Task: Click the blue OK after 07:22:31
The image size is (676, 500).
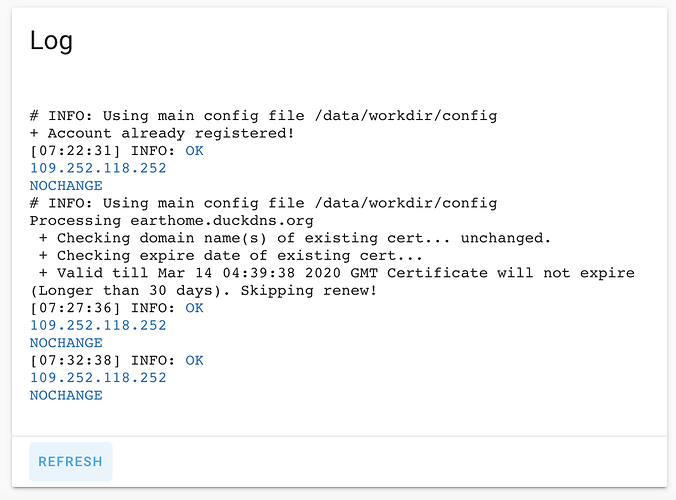Action: tap(194, 151)
